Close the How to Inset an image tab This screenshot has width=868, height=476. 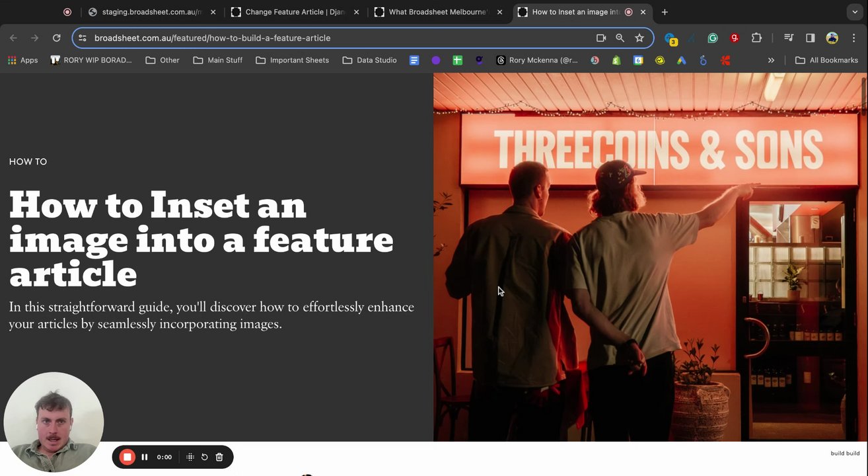pyautogui.click(x=643, y=12)
